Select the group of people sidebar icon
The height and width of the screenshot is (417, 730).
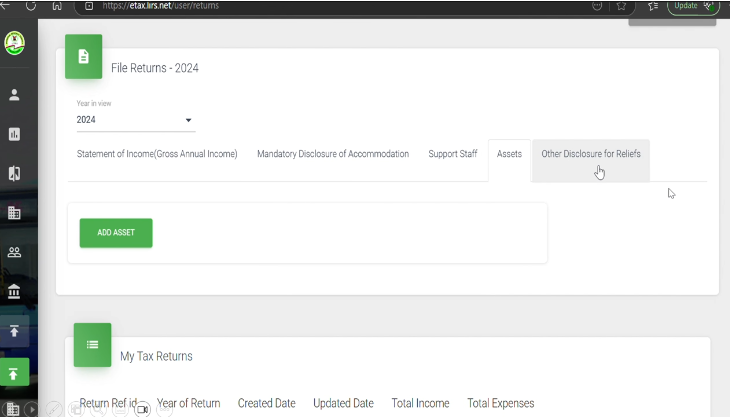(14, 252)
